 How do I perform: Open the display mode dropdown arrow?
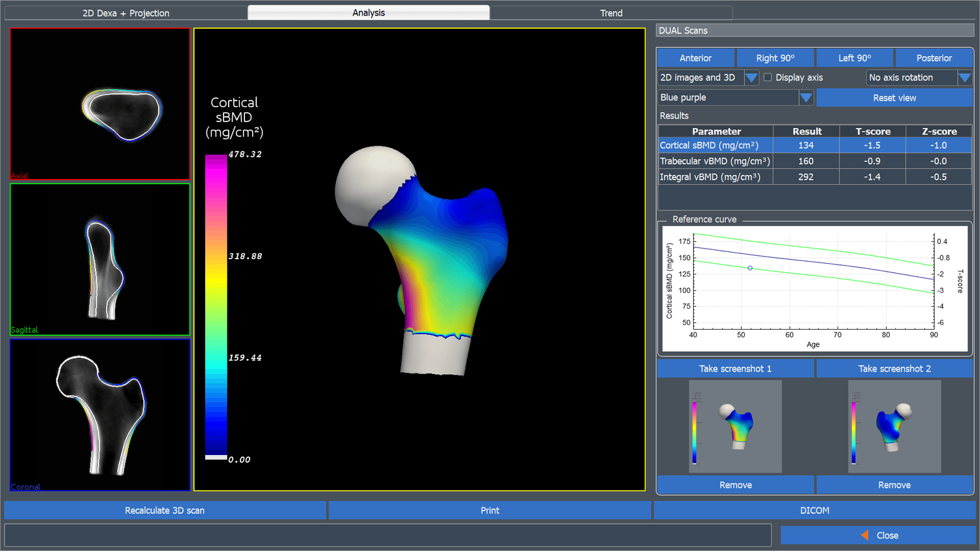click(x=751, y=77)
